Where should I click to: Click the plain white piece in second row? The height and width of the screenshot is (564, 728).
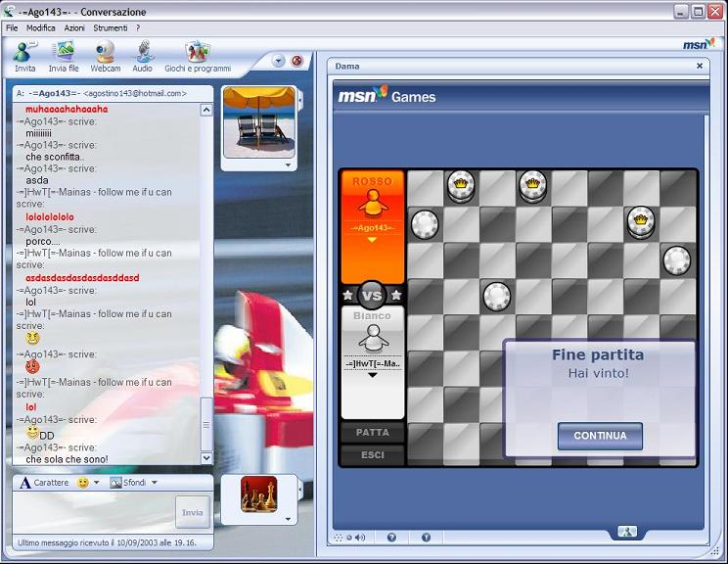click(x=425, y=224)
